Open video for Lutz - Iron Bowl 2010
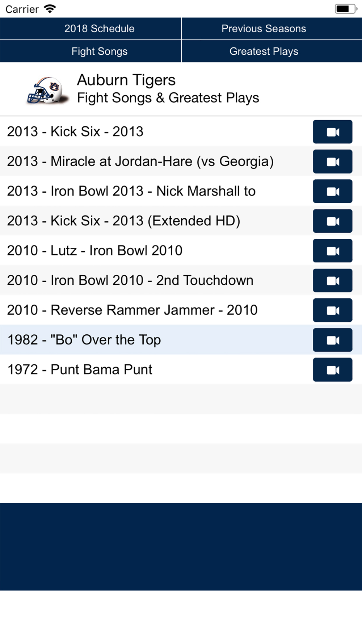The width and height of the screenshot is (362, 644). (332, 251)
